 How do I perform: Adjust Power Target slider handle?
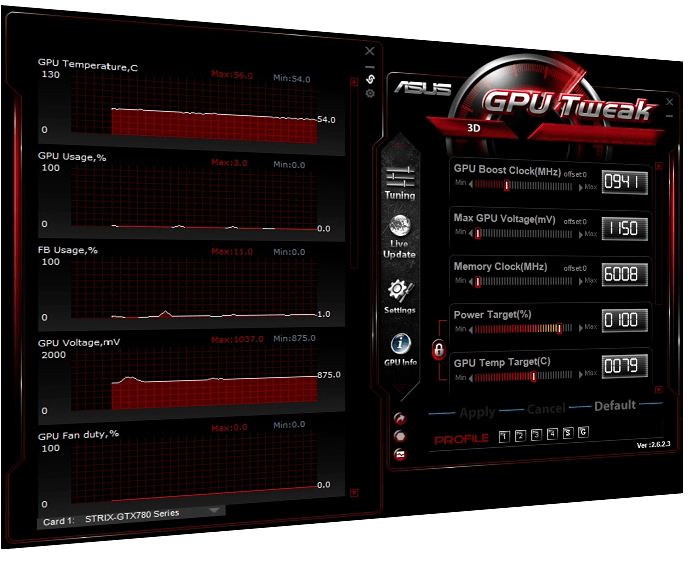(559, 328)
